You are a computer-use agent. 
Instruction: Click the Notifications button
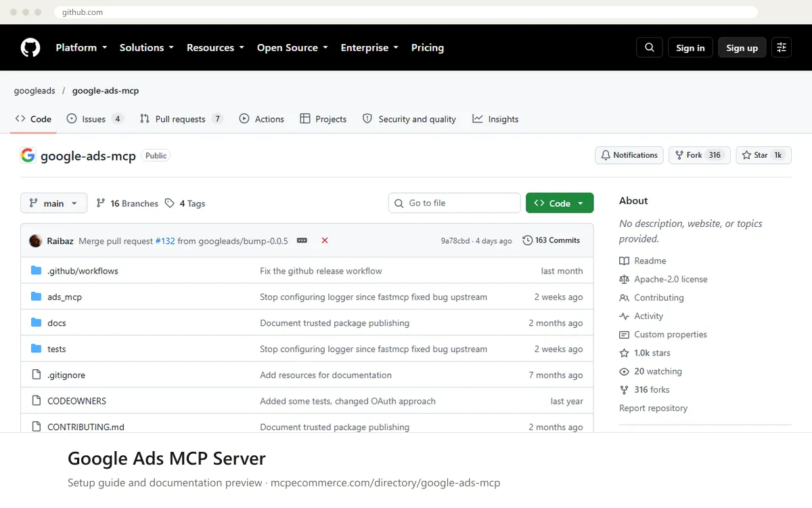coord(629,155)
